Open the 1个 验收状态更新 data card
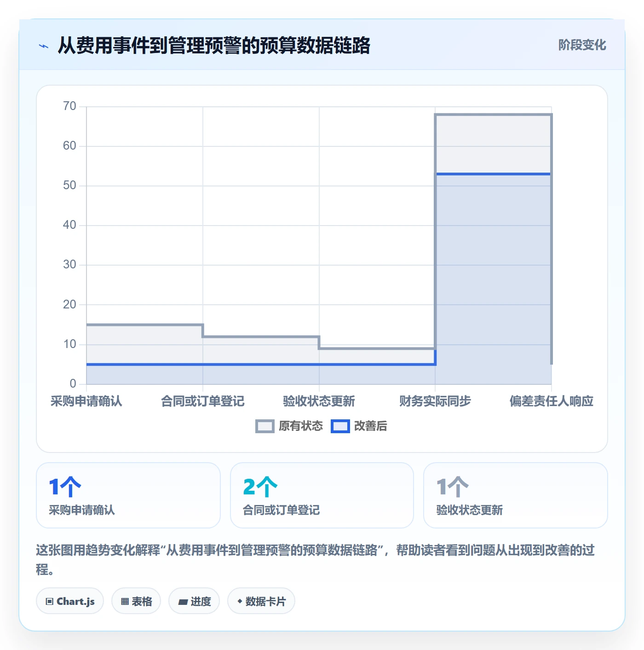 coord(516,495)
